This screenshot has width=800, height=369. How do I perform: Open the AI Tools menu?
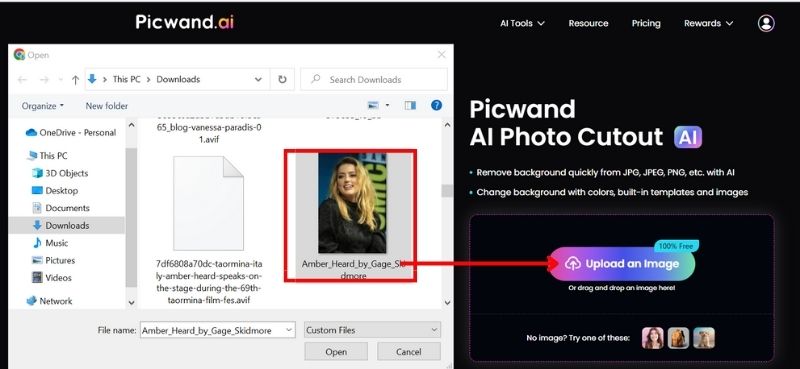click(522, 23)
